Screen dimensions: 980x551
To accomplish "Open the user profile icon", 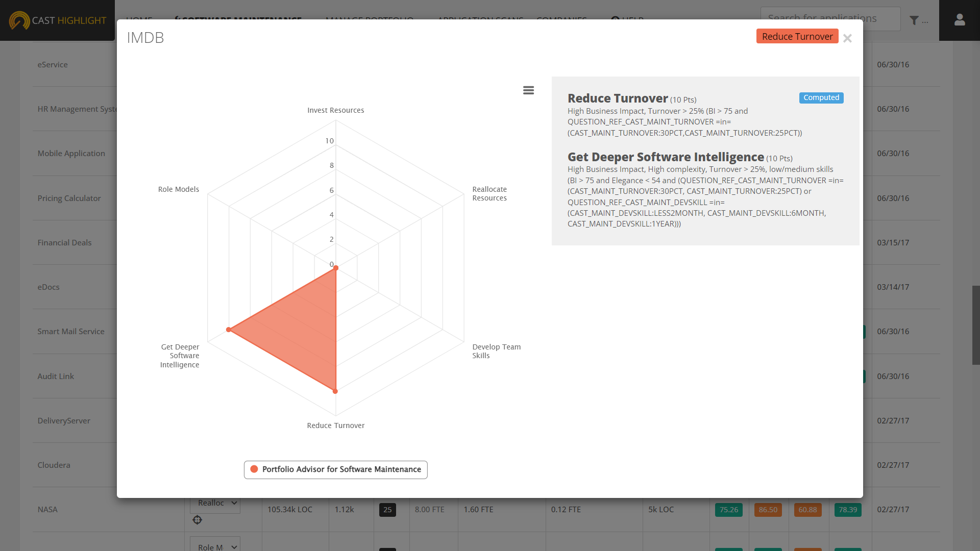I will (x=960, y=20).
